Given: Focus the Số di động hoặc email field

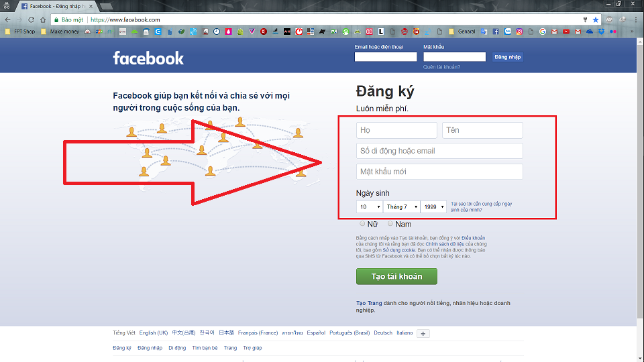Looking at the screenshot, I should tap(439, 151).
